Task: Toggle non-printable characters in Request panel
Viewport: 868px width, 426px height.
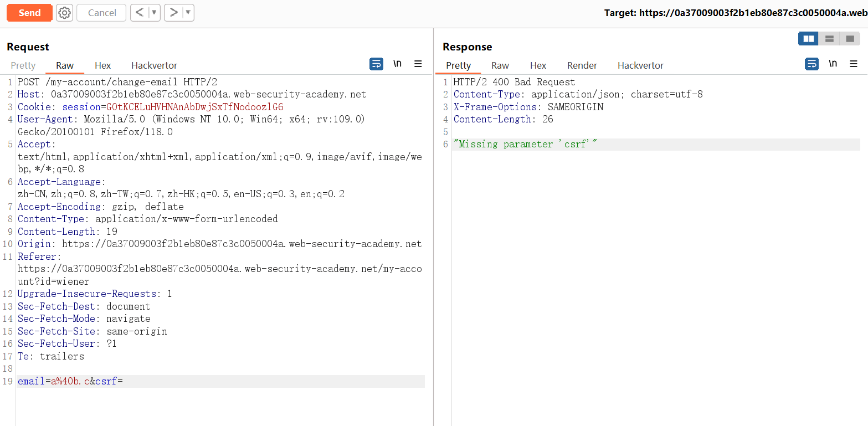Action: (x=397, y=64)
